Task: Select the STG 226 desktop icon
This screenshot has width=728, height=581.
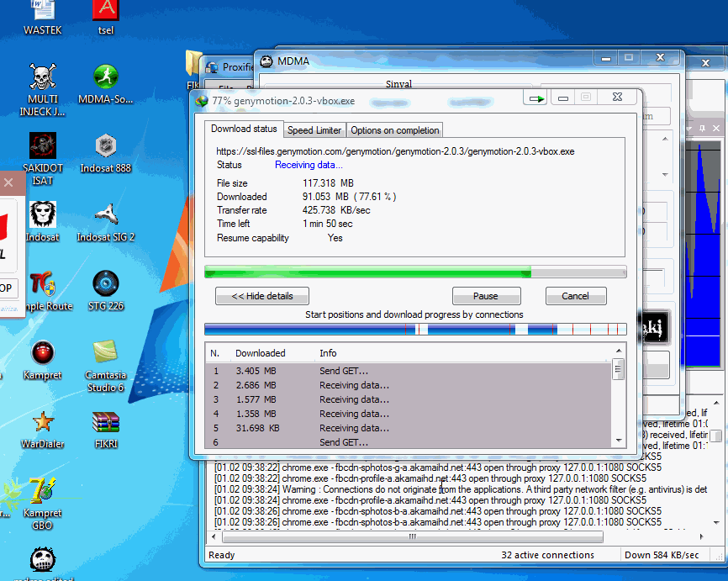Action: pyautogui.click(x=106, y=290)
